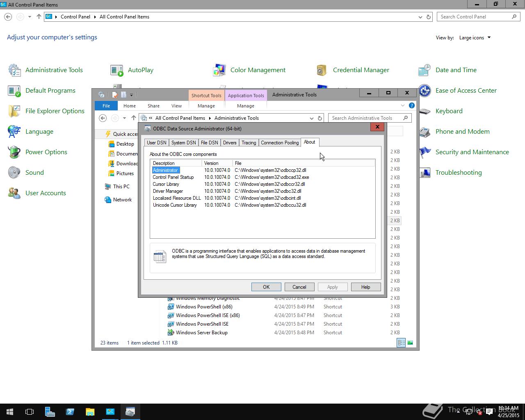Launch PowerShell from taskbar
This screenshot has height=420, width=525.
[x=70, y=412]
